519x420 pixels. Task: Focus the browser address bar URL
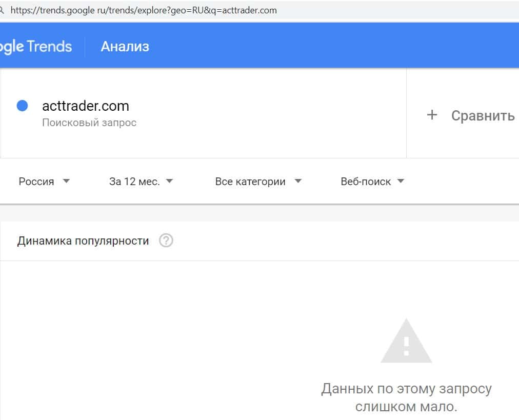point(144,10)
